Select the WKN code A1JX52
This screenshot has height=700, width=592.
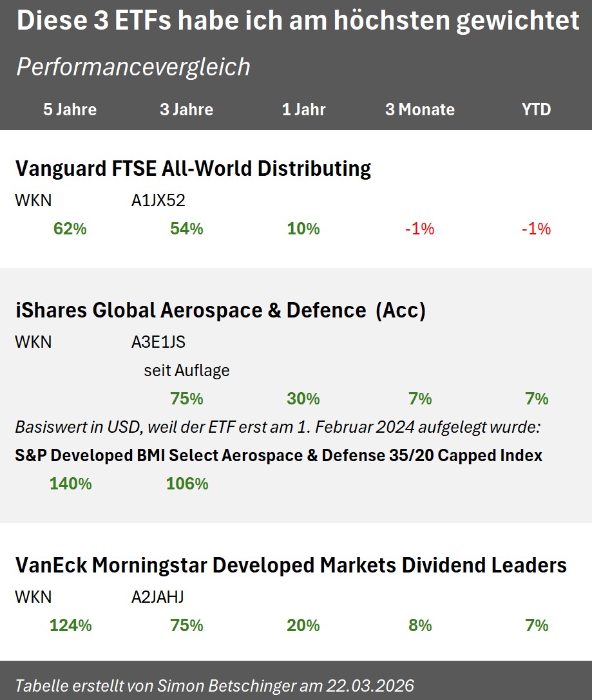158,200
